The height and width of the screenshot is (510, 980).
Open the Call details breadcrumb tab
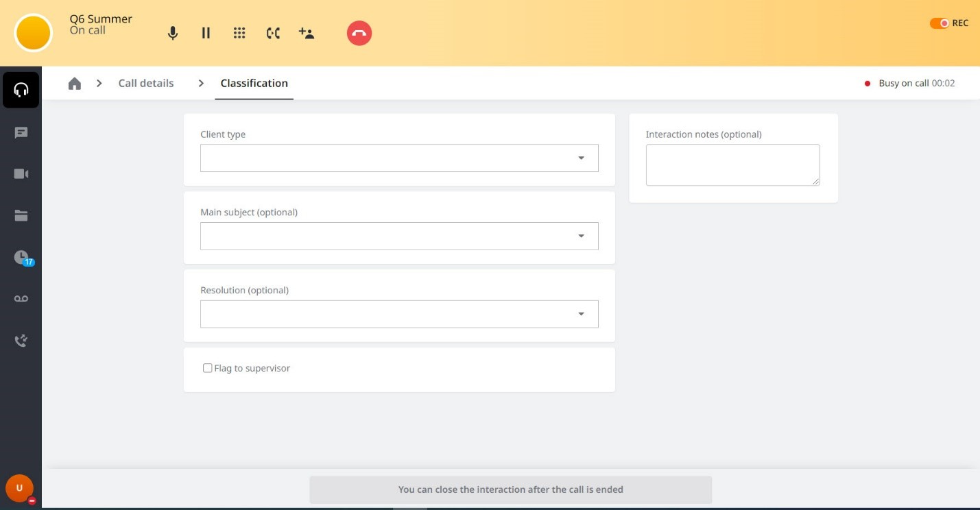tap(146, 83)
